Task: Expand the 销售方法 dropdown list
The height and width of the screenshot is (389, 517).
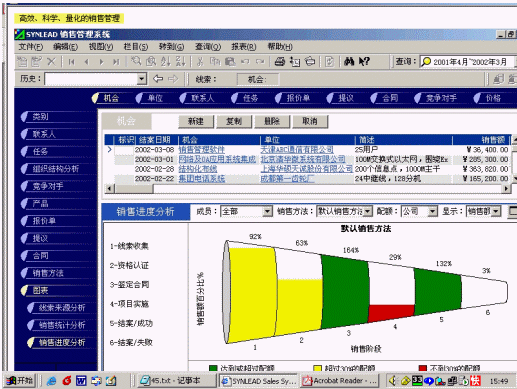Action: pyautogui.click(x=368, y=211)
